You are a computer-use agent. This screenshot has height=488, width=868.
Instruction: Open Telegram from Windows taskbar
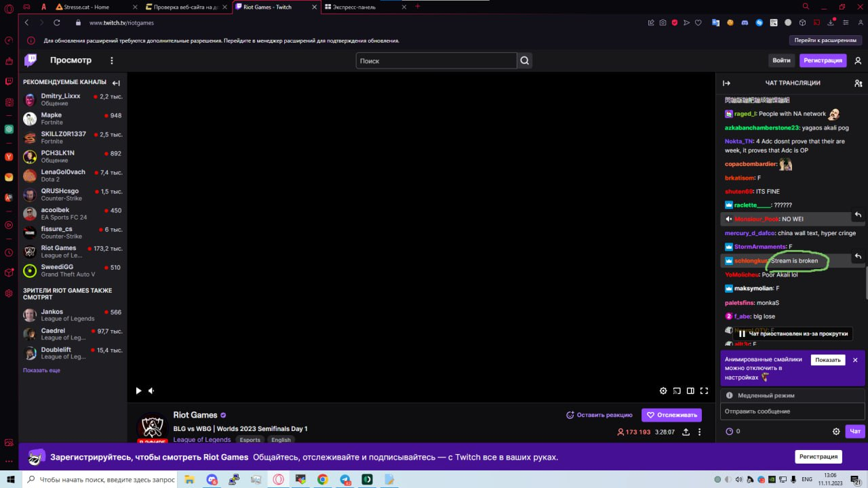point(344,479)
